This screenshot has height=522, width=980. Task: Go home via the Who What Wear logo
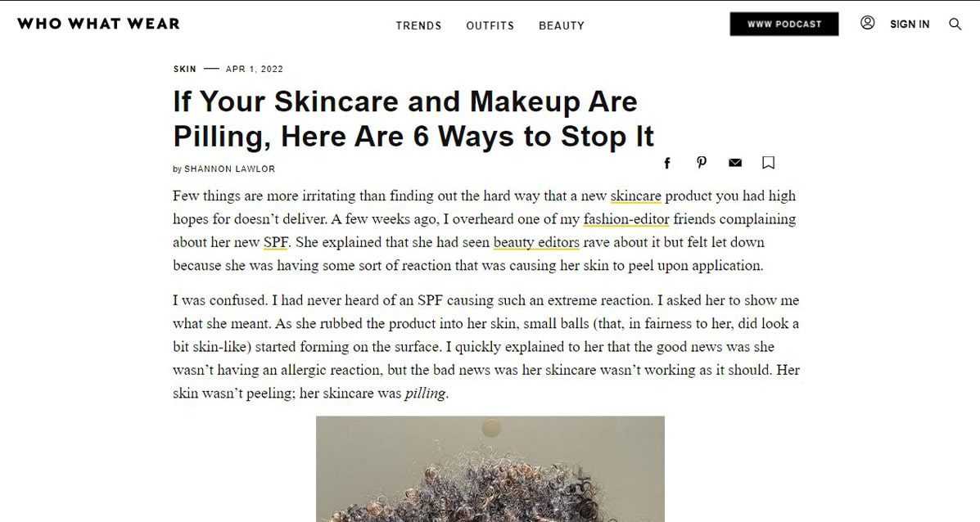coord(98,24)
